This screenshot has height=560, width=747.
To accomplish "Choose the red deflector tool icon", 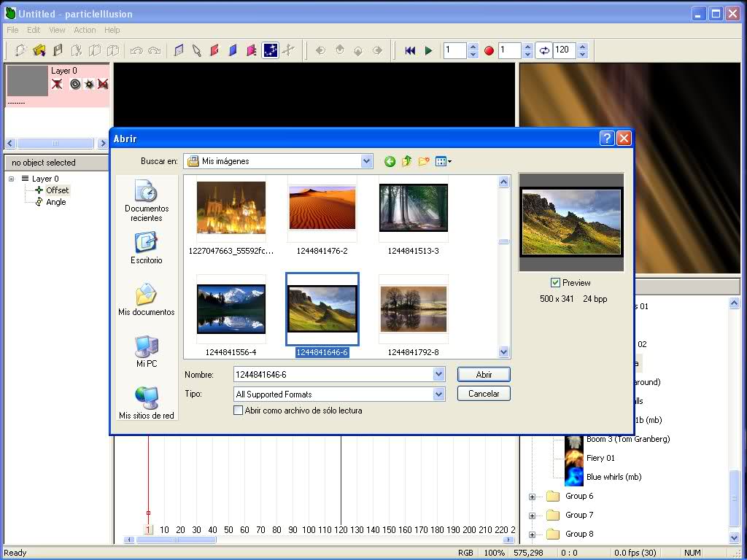I will click(x=214, y=50).
